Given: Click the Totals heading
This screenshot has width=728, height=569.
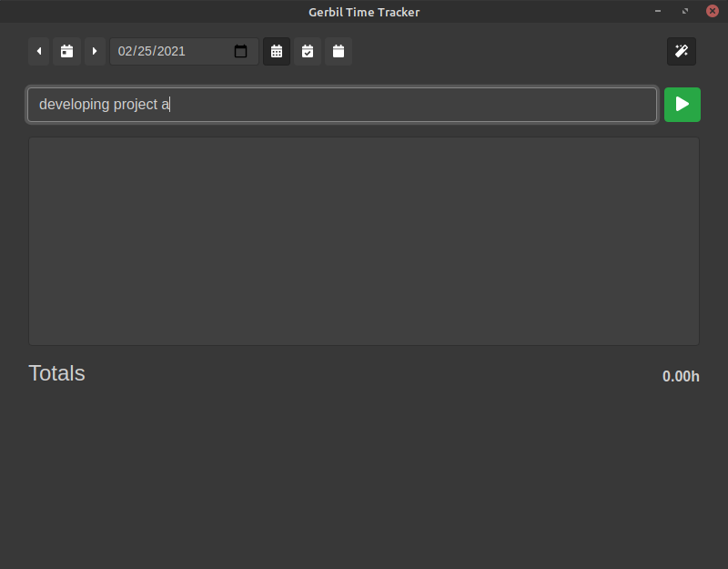Looking at the screenshot, I should pos(56,373).
